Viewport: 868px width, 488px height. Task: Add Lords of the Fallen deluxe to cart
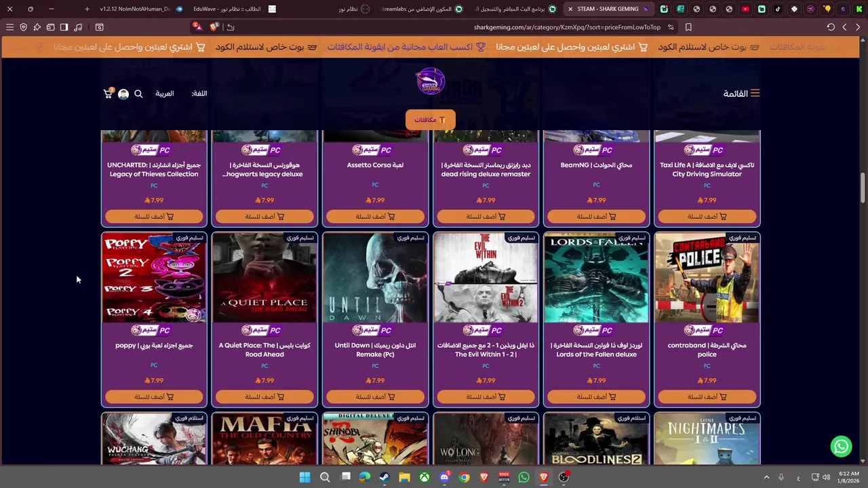pos(596,396)
